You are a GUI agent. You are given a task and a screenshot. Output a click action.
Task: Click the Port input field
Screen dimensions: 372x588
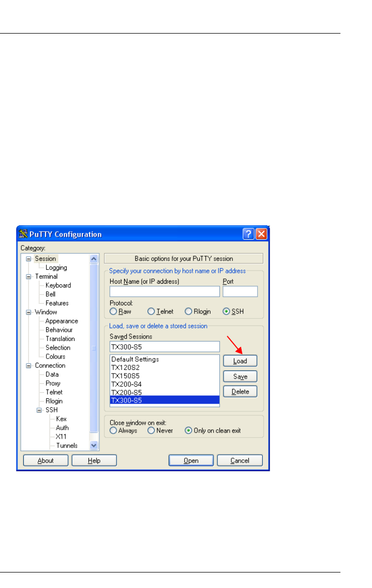pos(240,292)
